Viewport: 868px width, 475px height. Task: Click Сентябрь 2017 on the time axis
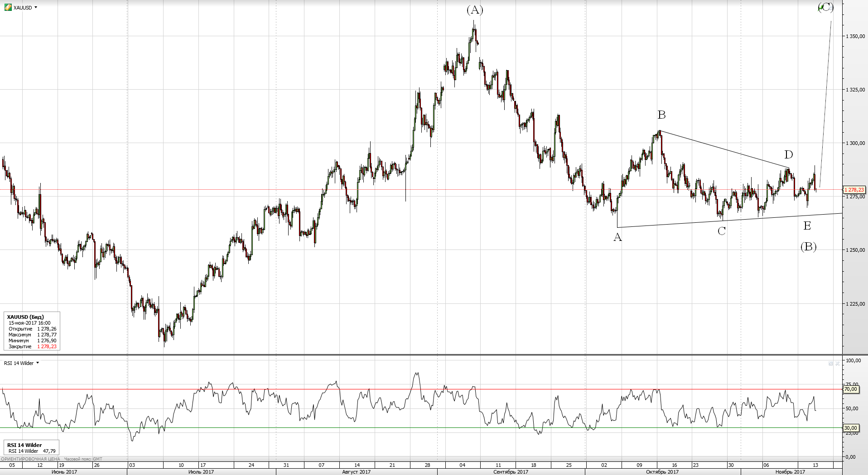[511, 472]
